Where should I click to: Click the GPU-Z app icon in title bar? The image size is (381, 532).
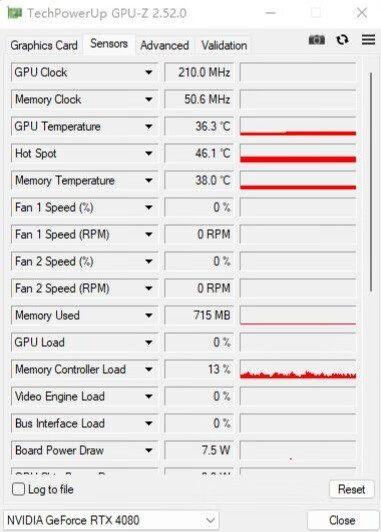(x=15, y=13)
